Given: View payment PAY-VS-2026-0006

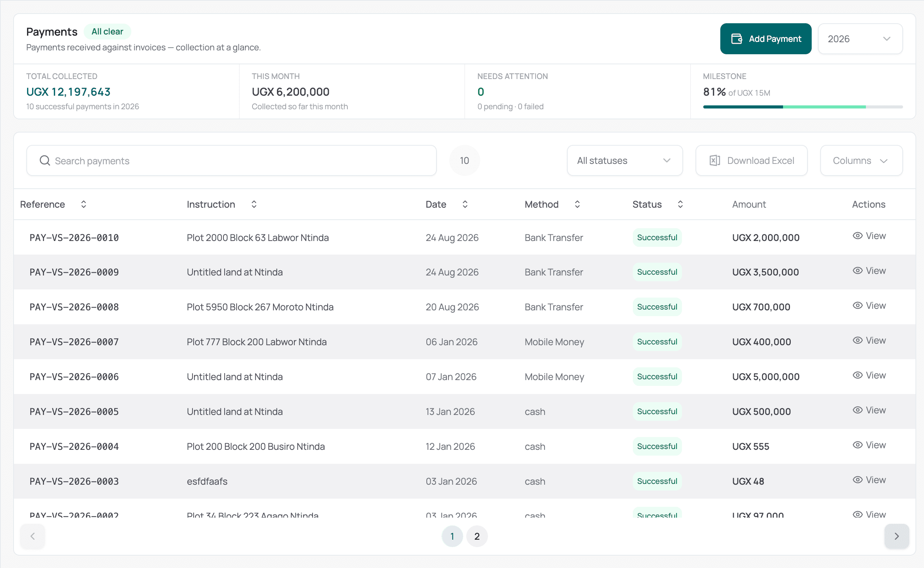Looking at the screenshot, I should click(869, 375).
